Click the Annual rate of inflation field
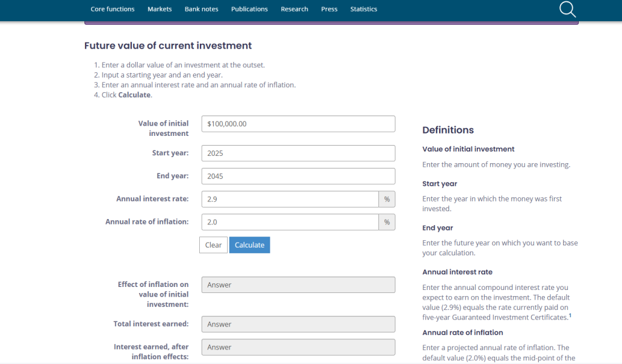This screenshot has height=364, width=622. tap(290, 221)
